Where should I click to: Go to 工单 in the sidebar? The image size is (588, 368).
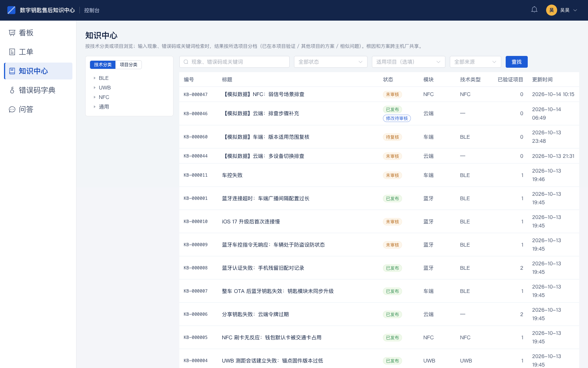38,52
